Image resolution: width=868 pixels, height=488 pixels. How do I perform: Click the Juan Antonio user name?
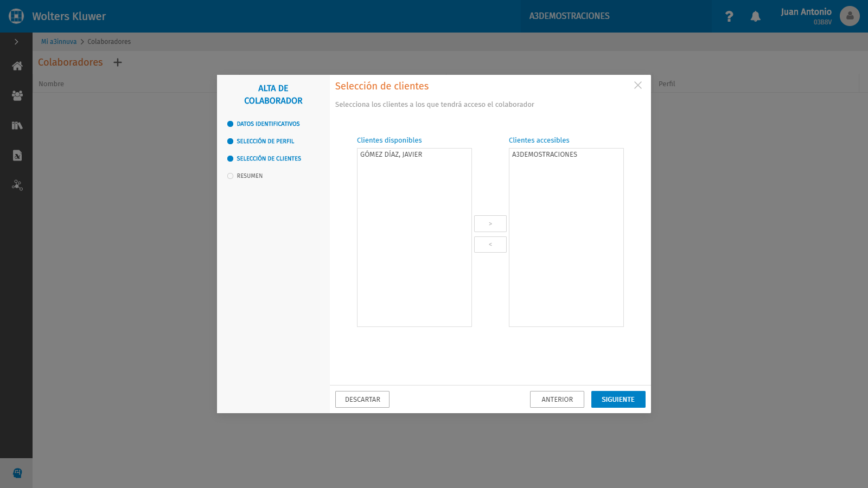click(x=806, y=12)
